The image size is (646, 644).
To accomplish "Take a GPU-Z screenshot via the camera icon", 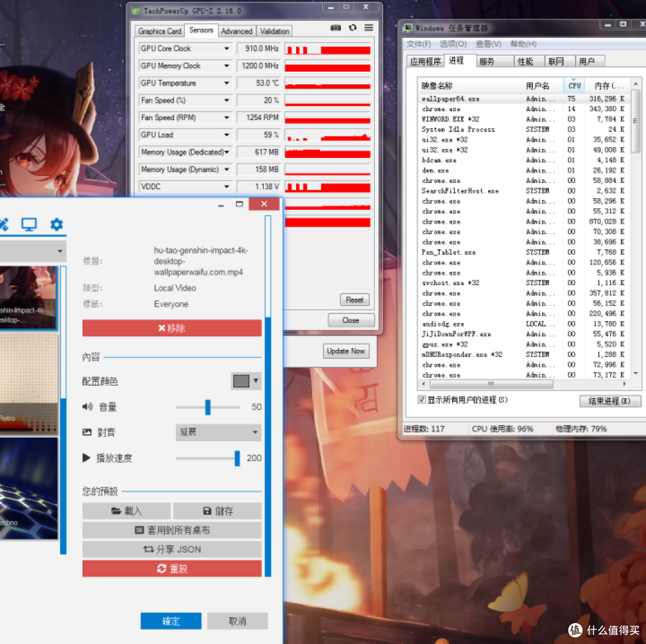I will (x=336, y=28).
